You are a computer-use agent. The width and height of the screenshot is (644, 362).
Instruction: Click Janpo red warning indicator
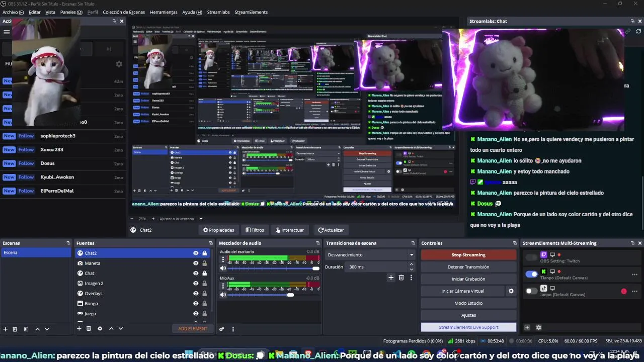(624, 291)
